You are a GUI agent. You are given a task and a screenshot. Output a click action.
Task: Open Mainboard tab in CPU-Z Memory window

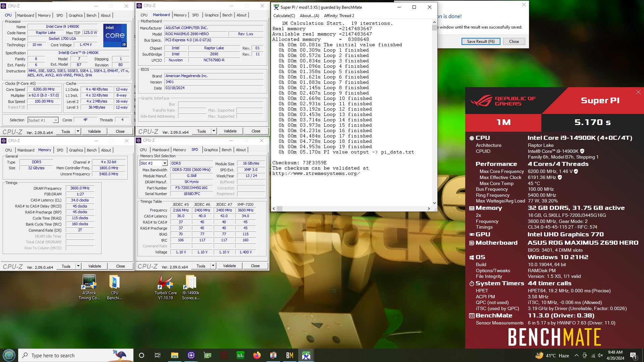pos(26,150)
